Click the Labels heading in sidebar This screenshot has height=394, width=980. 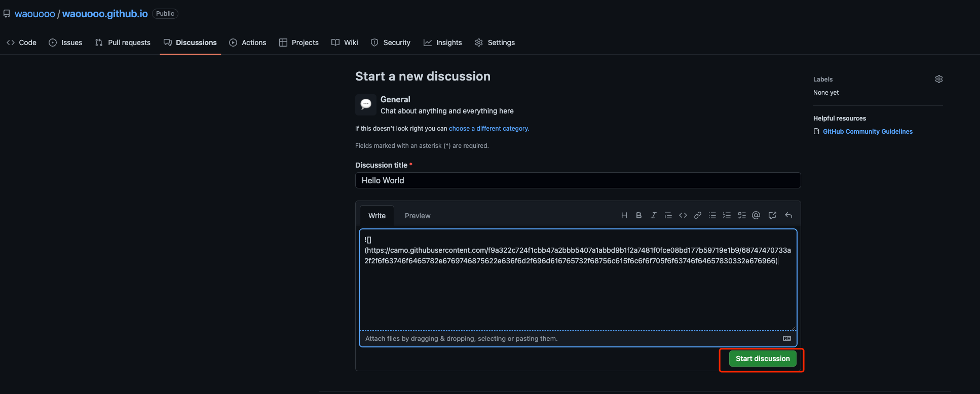[x=823, y=80]
